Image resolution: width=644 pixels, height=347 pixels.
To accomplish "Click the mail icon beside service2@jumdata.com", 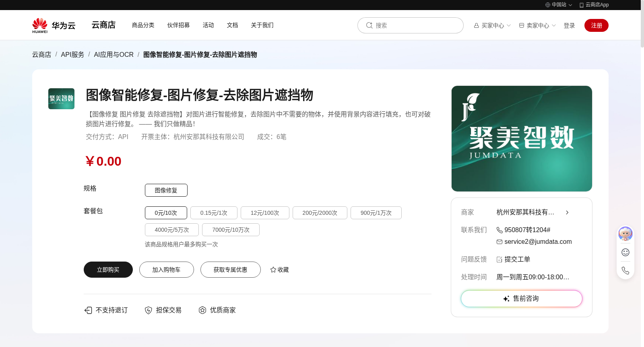I will 500,242.
